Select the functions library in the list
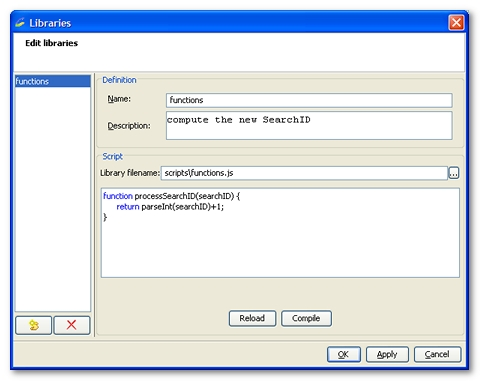 click(x=53, y=81)
